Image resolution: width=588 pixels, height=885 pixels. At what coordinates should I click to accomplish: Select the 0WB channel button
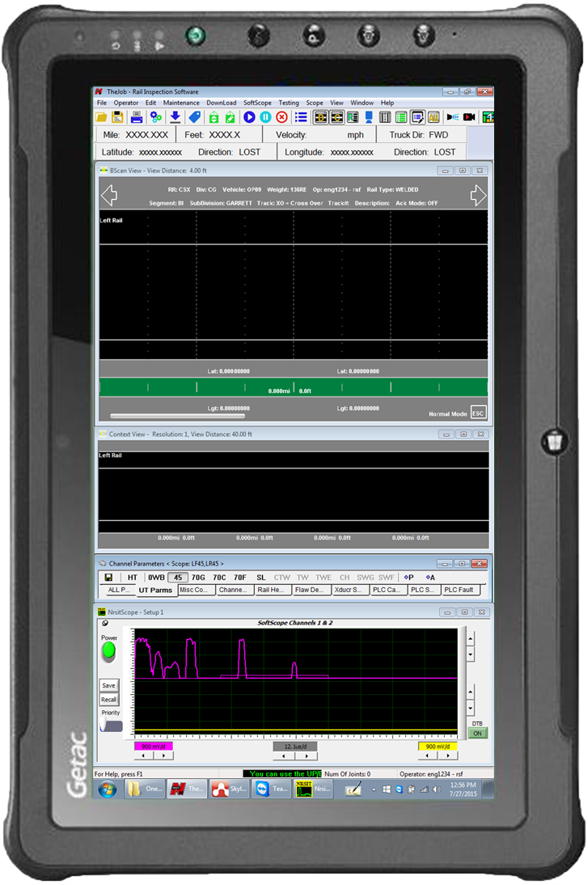click(x=156, y=578)
